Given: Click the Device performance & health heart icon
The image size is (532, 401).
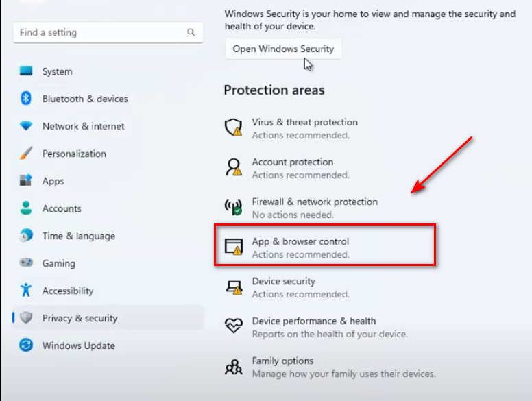Looking at the screenshot, I should click(234, 326).
